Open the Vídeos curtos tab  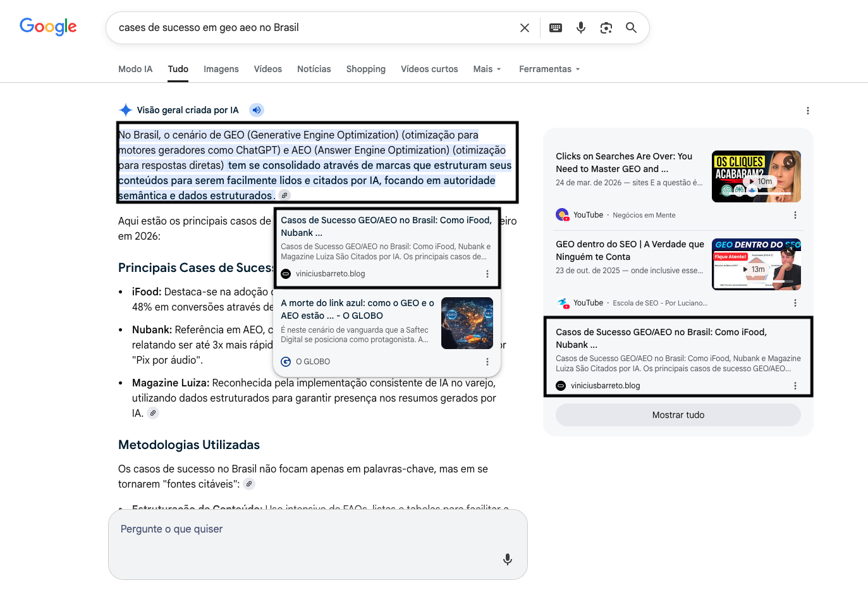coord(429,69)
